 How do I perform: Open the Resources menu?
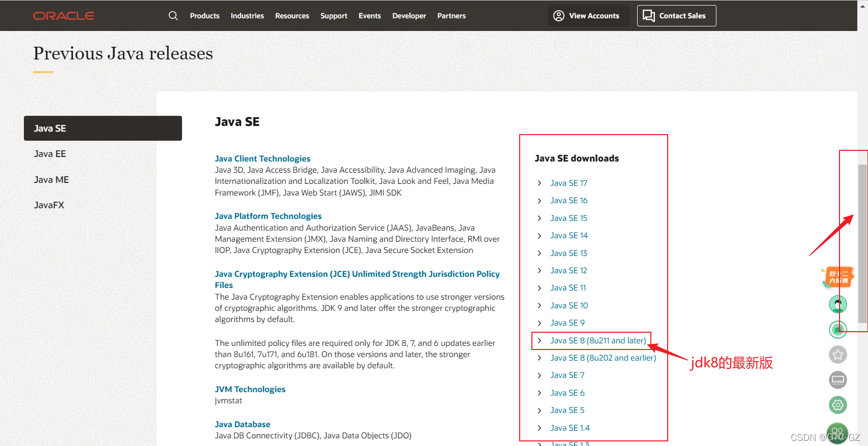[x=292, y=16]
